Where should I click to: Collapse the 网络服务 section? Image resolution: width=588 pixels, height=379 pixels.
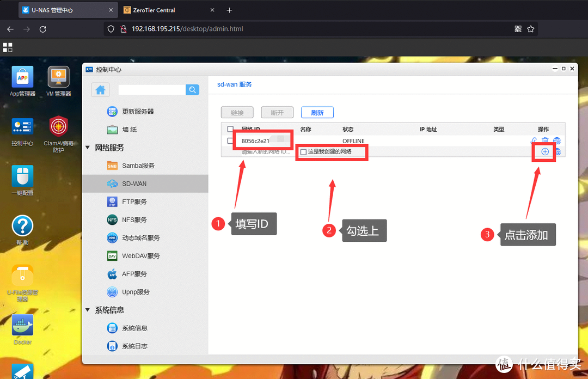coord(88,147)
